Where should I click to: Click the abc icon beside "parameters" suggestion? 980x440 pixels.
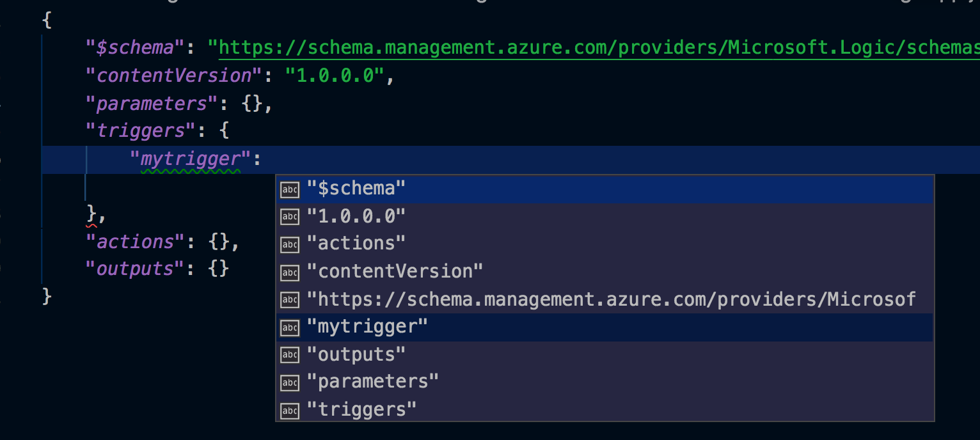(x=289, y=382)
